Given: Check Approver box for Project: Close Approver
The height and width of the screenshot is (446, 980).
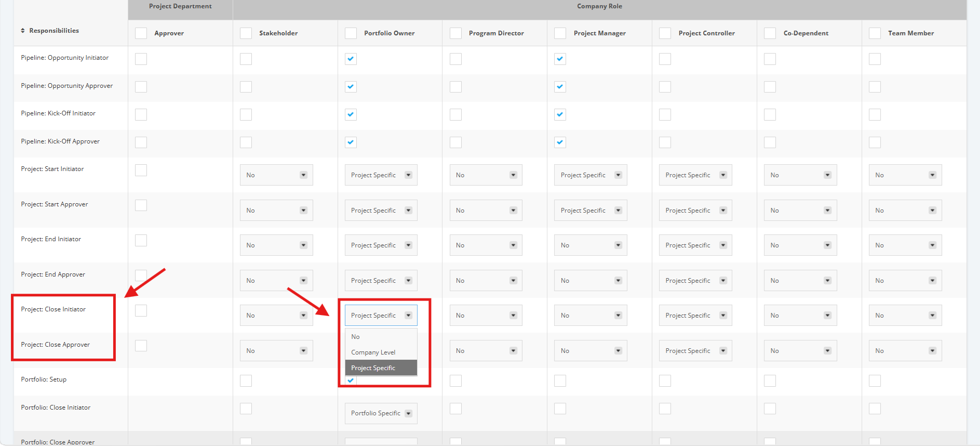Looking at the screenshot, I should 141,346.
